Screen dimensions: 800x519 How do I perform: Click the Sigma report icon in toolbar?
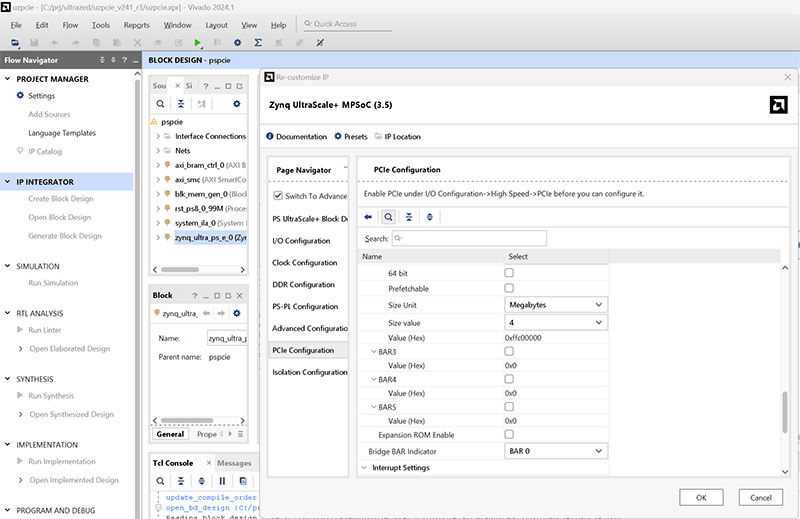tap(258, 43)
